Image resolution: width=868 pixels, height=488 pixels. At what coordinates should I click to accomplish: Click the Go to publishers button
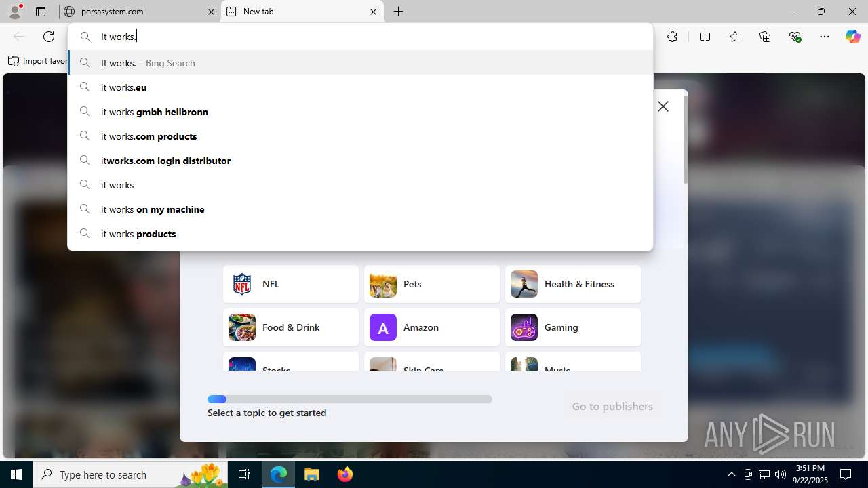pos(612,406)
